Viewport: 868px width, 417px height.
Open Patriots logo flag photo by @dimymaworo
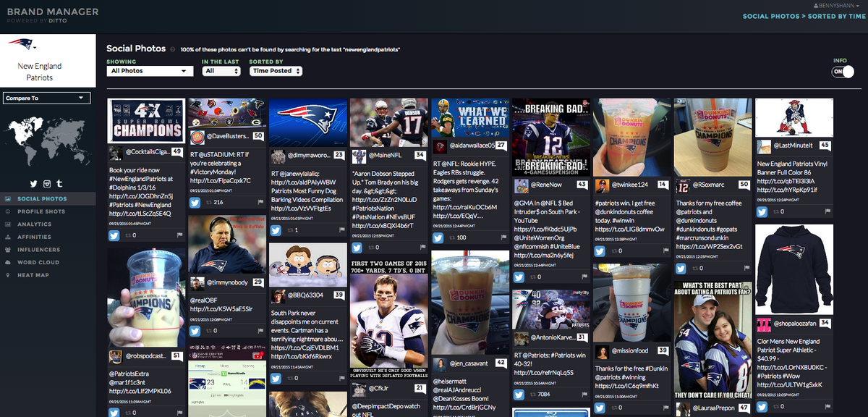308,123
